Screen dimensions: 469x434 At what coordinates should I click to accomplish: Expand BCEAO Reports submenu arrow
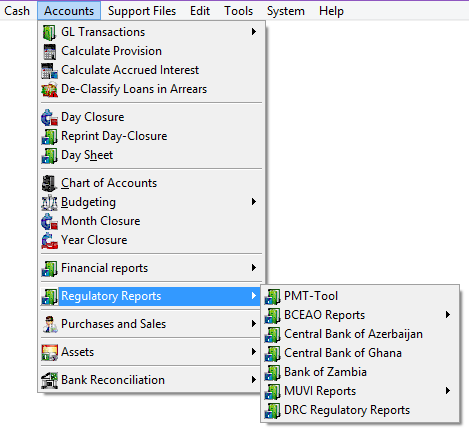(448, 315)
